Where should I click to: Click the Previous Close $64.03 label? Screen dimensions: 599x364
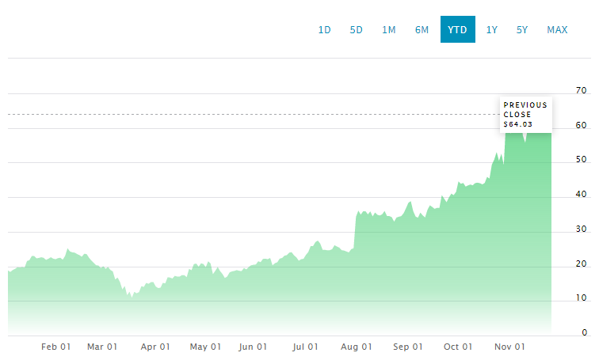525,114
